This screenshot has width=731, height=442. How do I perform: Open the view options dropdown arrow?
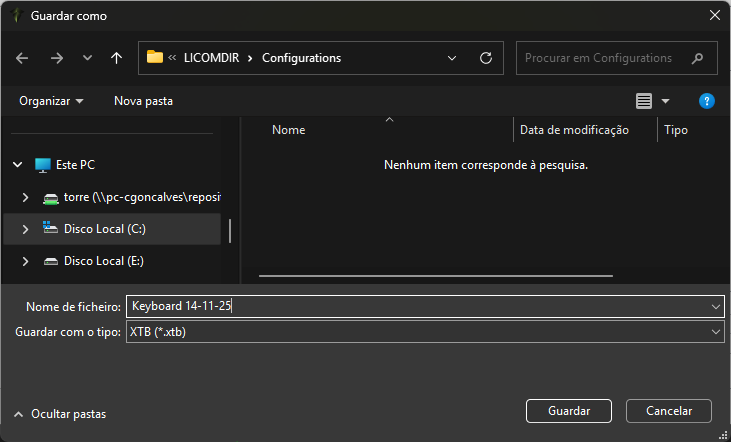pos(666,101)
